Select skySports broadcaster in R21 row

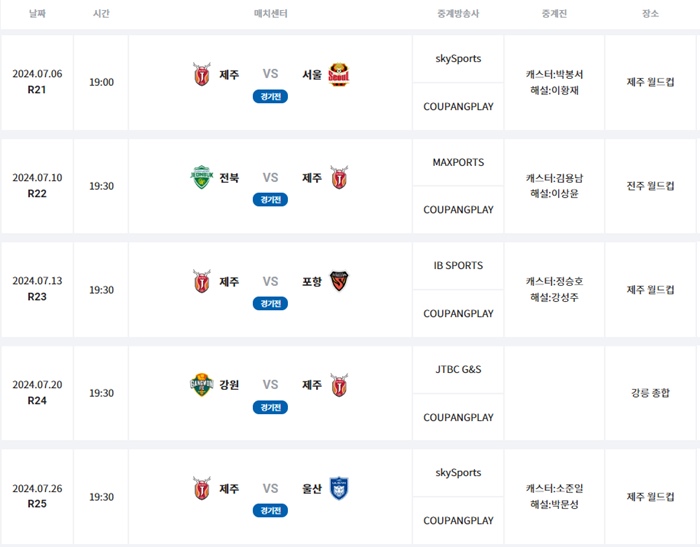tap(458, 58)
